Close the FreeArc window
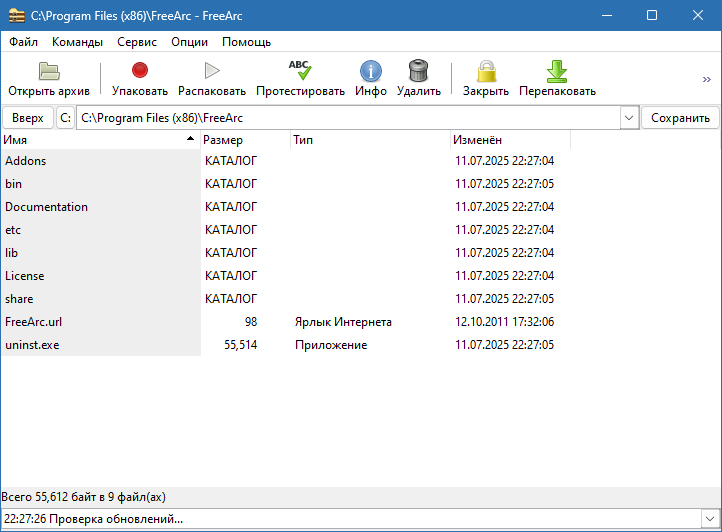The height and width of the screenshot is (532, 722). [x=698, y=15]
